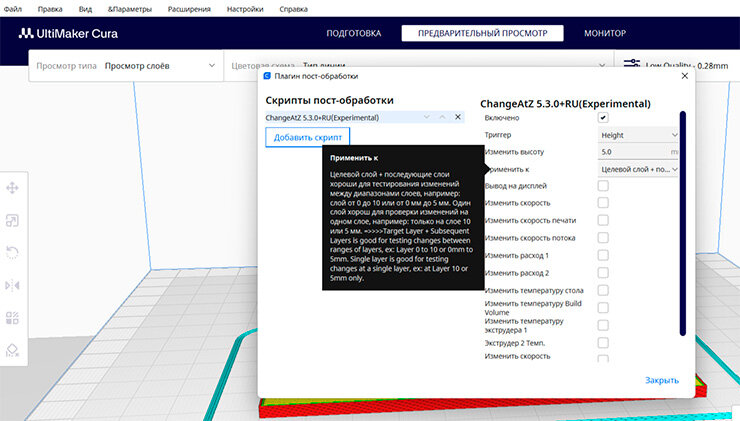This screenshot has height=421, width=740.
Task: Click Добавить скрипт button
Action: click(x=308, y=137)
